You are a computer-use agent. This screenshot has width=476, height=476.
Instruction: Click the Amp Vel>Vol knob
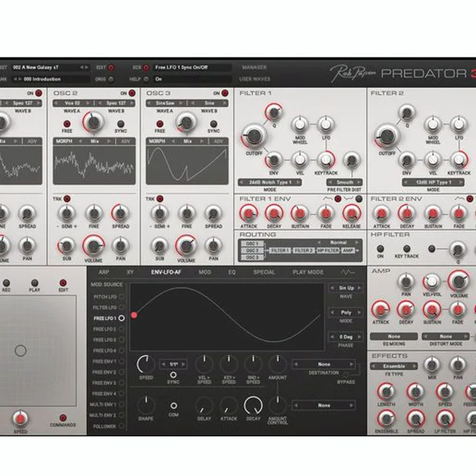[x=432, y=282]
